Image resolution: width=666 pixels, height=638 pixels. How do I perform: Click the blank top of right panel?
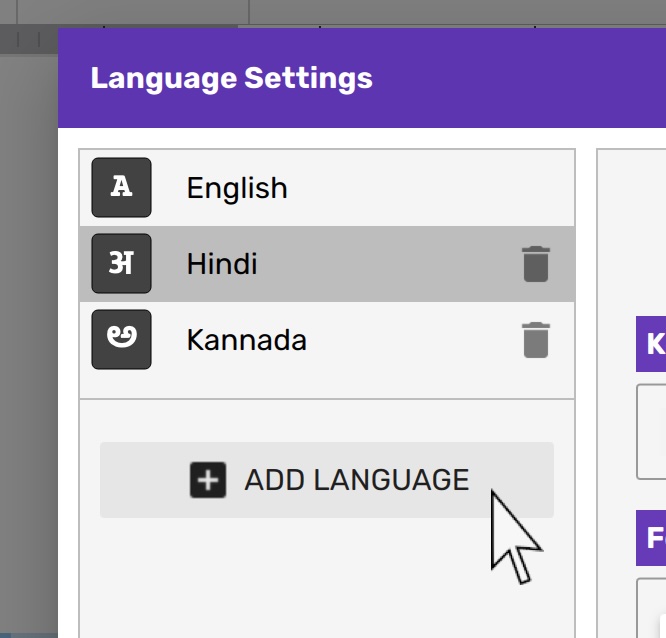(x=632, y=230)
